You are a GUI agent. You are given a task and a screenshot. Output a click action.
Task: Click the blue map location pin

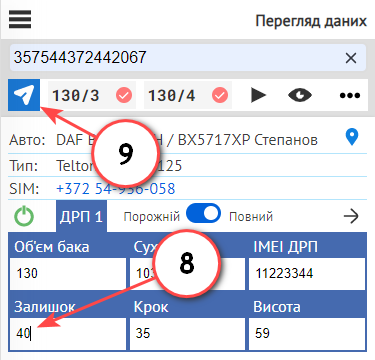click(x=352, y=138)
